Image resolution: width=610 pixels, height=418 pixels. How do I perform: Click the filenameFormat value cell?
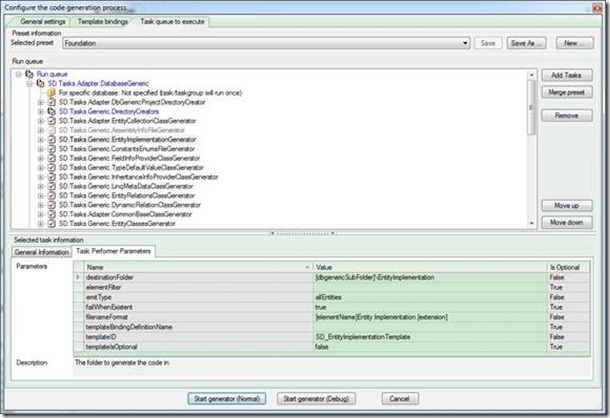[x=430, y=317]
